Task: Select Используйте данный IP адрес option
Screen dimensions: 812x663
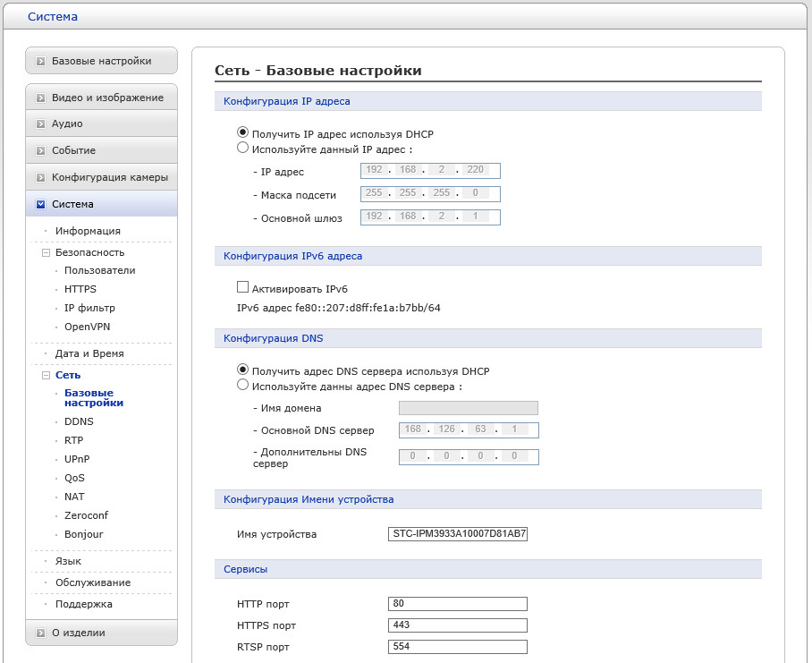Action: [x=242, y=149]
